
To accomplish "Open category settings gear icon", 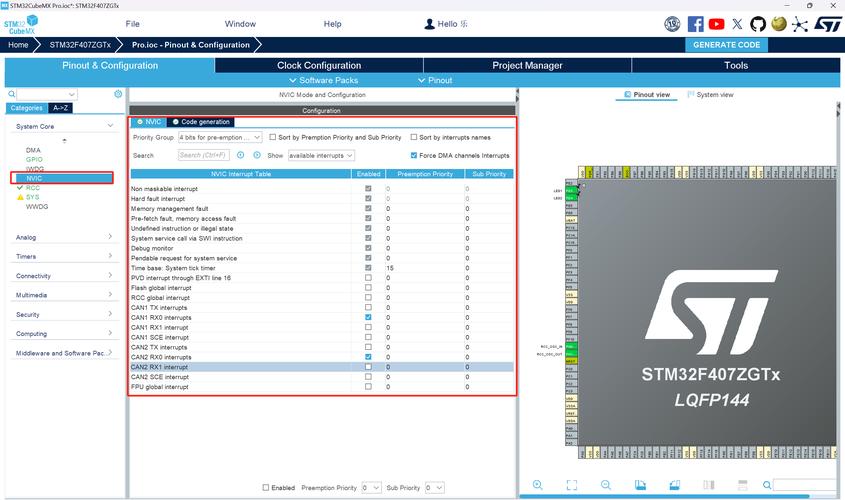I will click(x=118, y=94).
